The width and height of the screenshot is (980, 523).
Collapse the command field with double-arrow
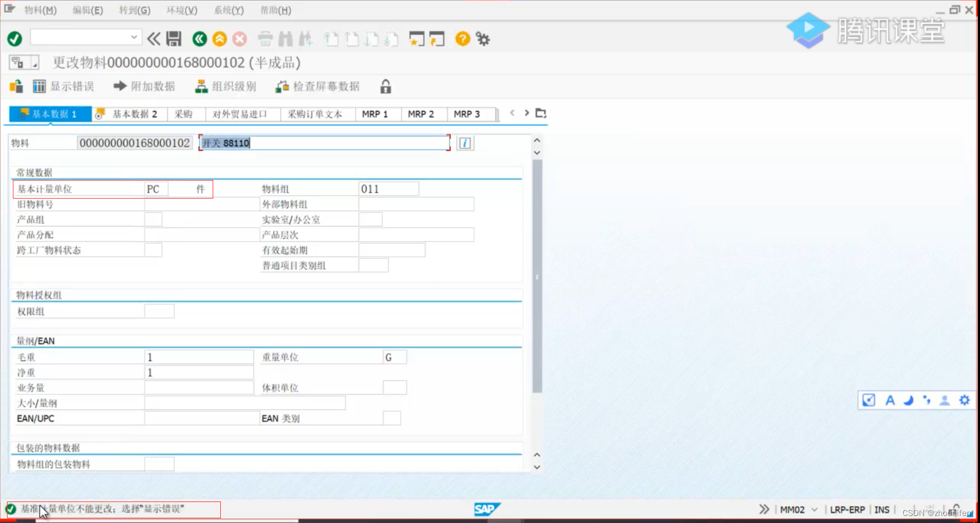coord(154,39)
